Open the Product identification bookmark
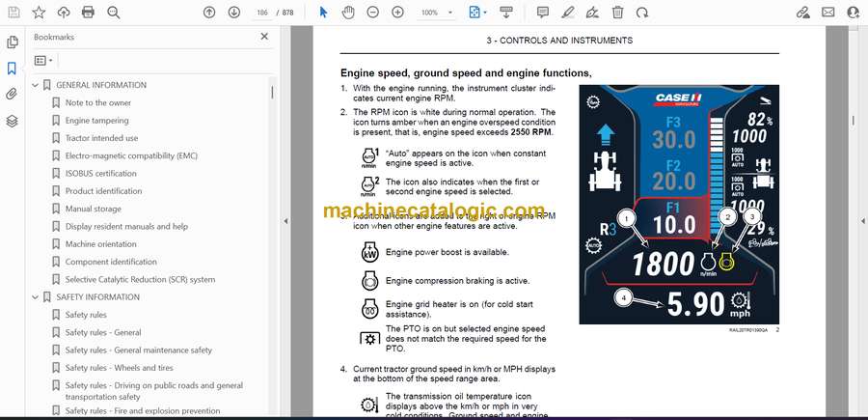 (x=103, y=191)
